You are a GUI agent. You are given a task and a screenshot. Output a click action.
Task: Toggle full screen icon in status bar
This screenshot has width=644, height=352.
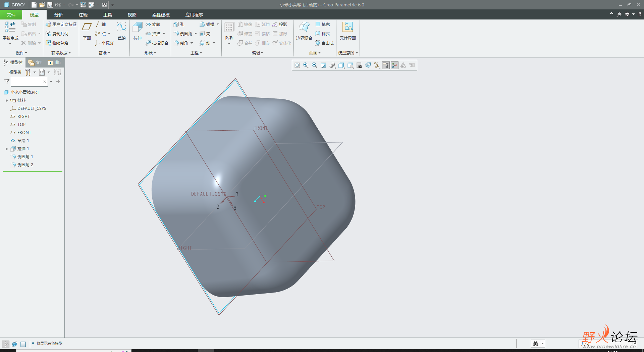[x=23, y=344]
